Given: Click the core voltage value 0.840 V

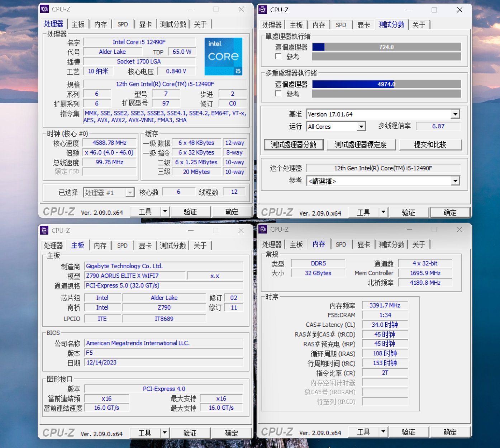Looking at the screenshot, I should [x=176, y=71].
